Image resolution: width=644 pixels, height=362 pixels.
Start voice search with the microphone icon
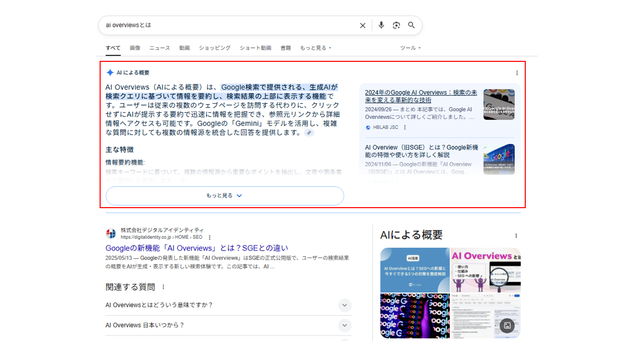(381, 25)
